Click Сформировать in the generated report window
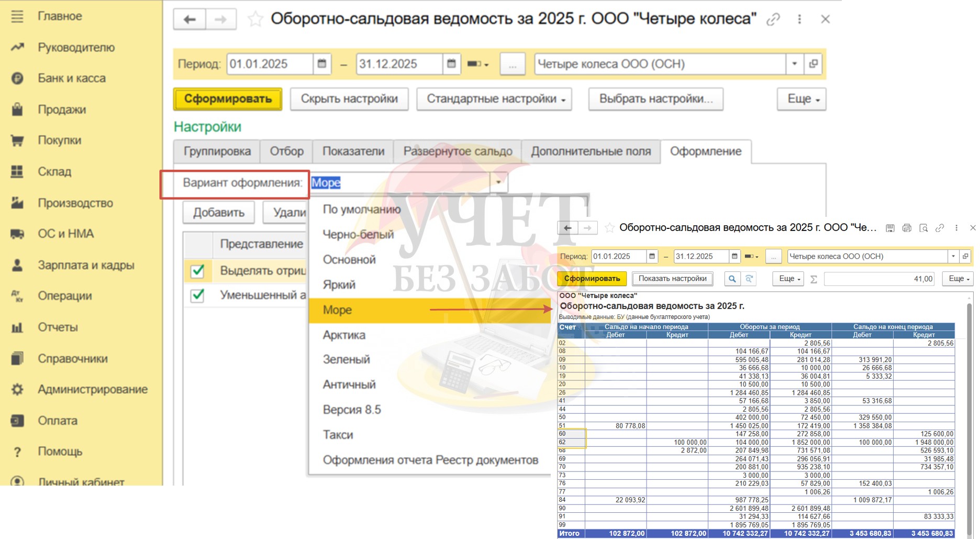This screenshot has width=980, height=539. coord(592,279)
